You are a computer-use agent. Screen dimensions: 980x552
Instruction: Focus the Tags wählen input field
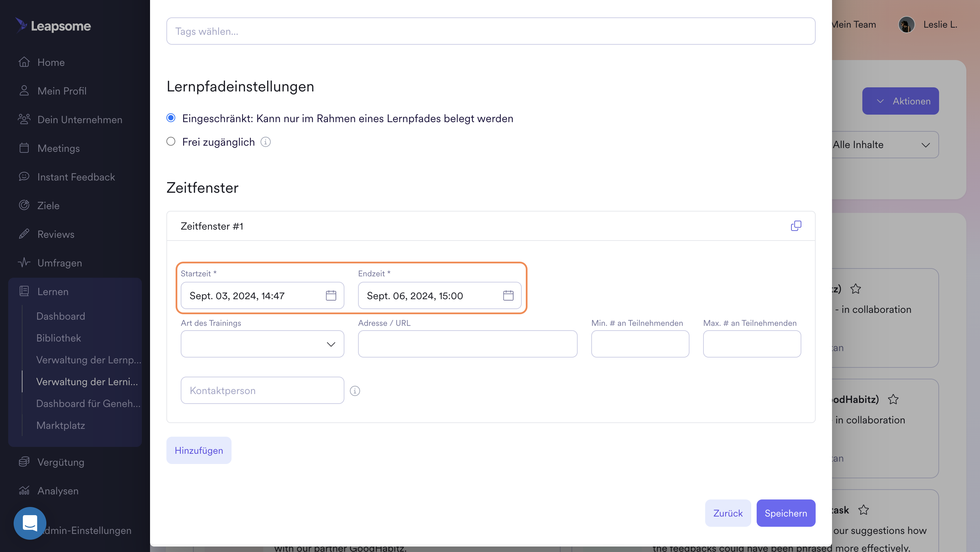tap(490, 31)
